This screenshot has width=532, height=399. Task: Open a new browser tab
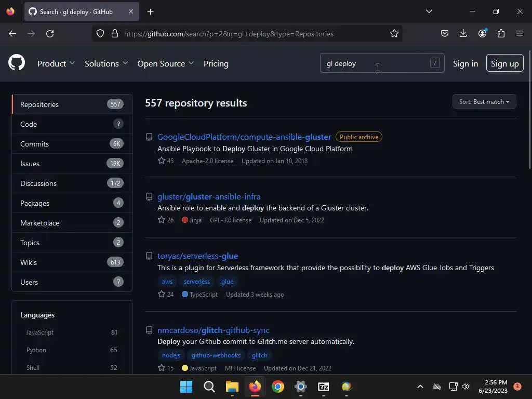pyautogui.click(x=150, y=12)
